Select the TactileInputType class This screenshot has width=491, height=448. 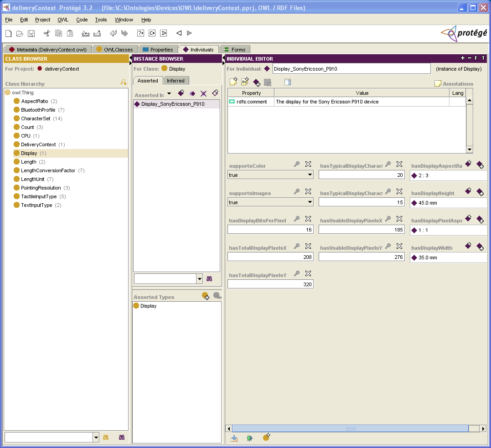click(x=39, y=196)
